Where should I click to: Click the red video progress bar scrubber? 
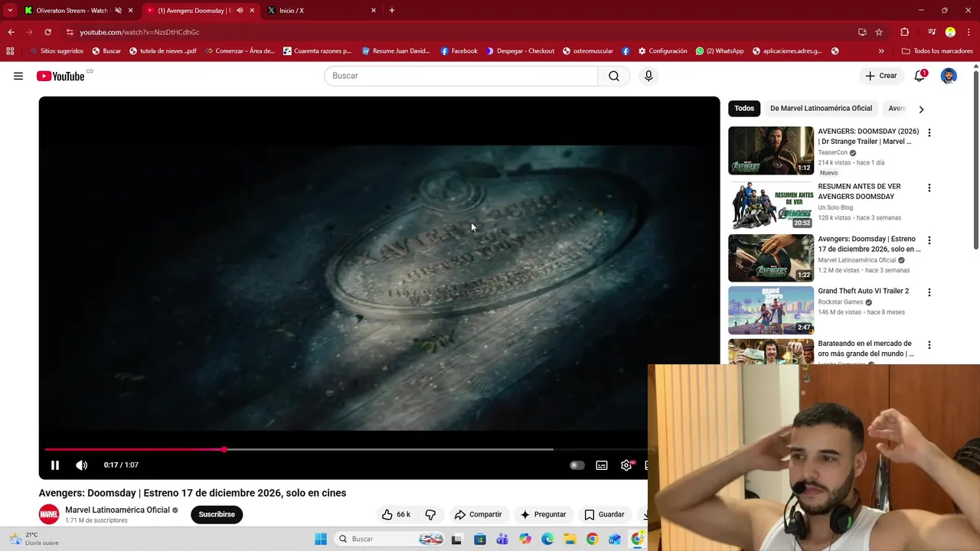[x=224, y=449]
